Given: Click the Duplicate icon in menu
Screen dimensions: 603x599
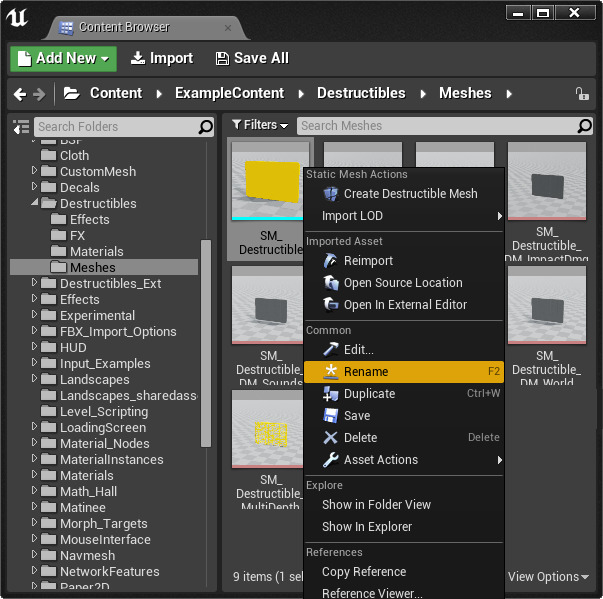Looking at the screenshot, I should pyautogui.click(x=333, y=394).
